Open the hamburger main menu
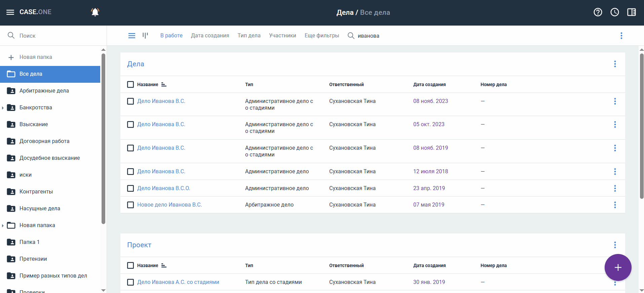This screenshot has width=644, height=293. 10,12
